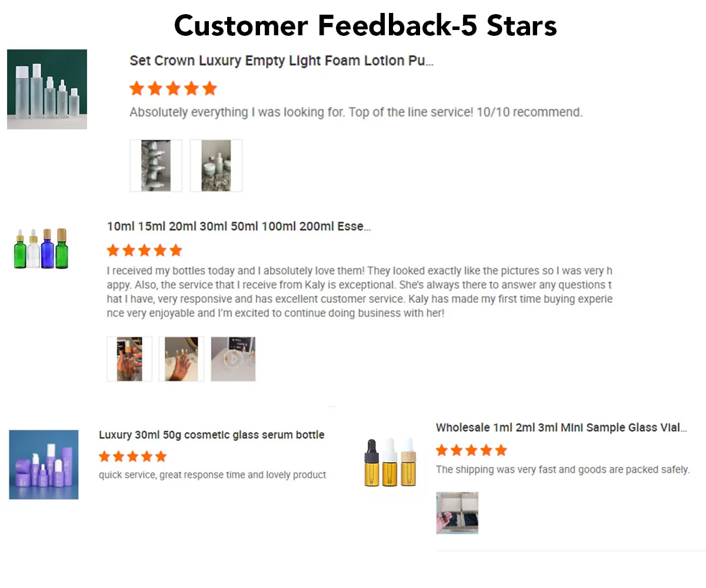Select the star rating under Wholesale Mini Sample Vial
The image size is (706, 588).
coord(471,450)
